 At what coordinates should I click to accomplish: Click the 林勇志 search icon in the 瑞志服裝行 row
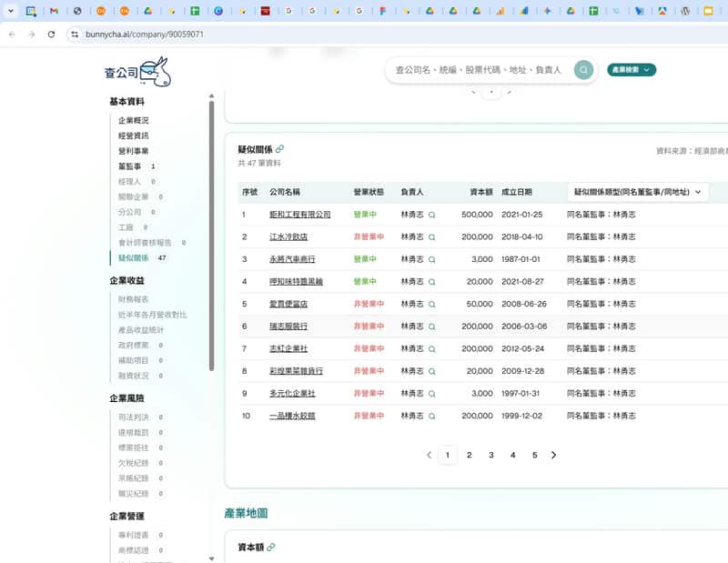432,327
